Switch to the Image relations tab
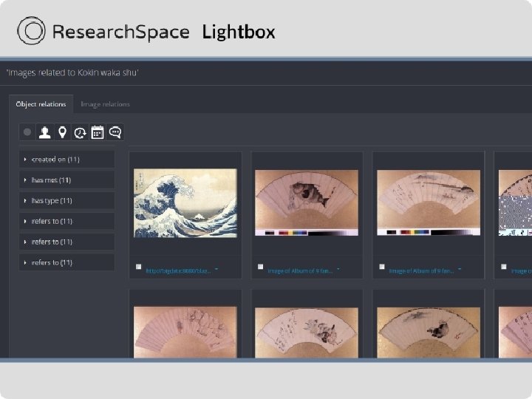This screenshot has width=532, height=399. click(x=105, y=104)
